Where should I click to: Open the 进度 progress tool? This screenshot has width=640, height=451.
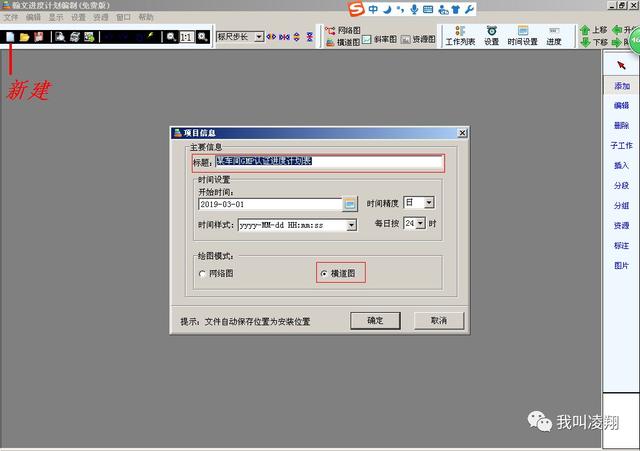pyautogui.click(x=553, y=36)
